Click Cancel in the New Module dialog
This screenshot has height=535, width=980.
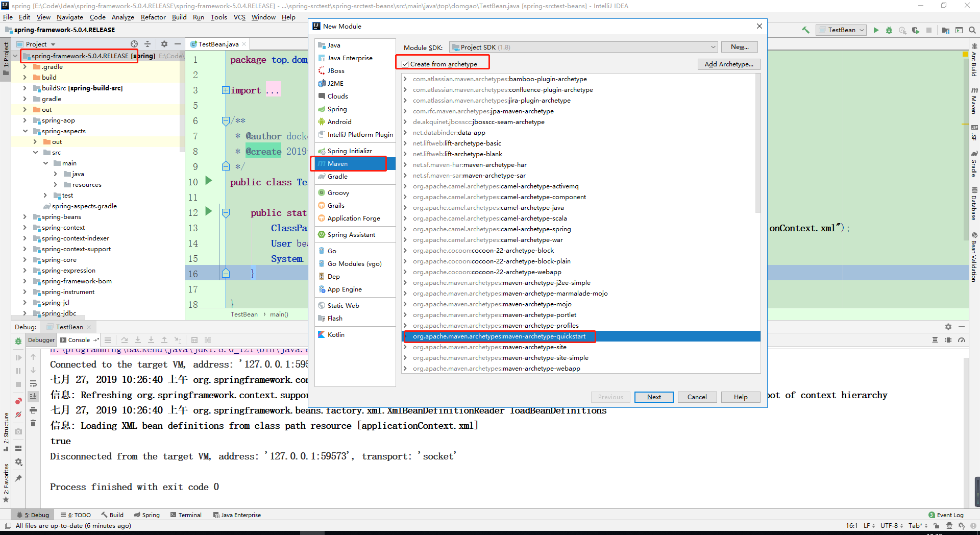click(x=697, y=397)
